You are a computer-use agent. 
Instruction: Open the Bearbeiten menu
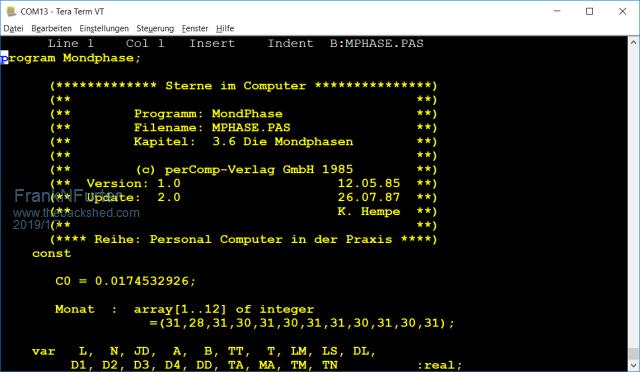point(51,28)
